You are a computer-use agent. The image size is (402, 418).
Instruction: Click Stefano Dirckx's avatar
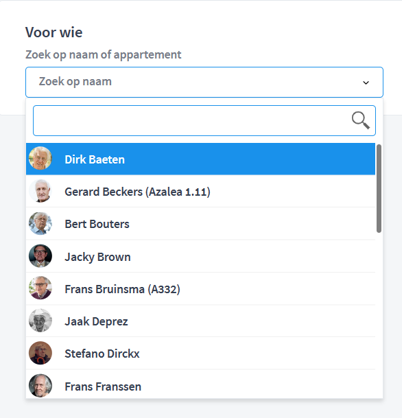pos(40,353)
